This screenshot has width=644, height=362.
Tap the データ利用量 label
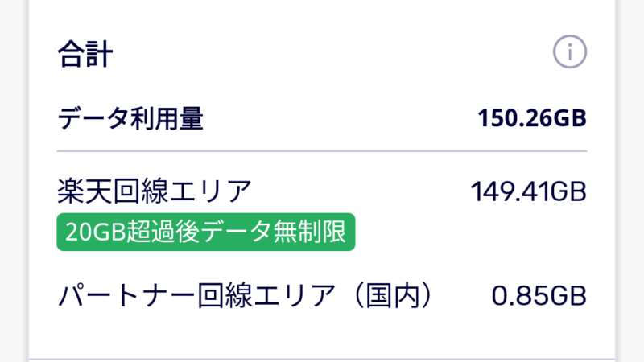(x=130, y=118)
